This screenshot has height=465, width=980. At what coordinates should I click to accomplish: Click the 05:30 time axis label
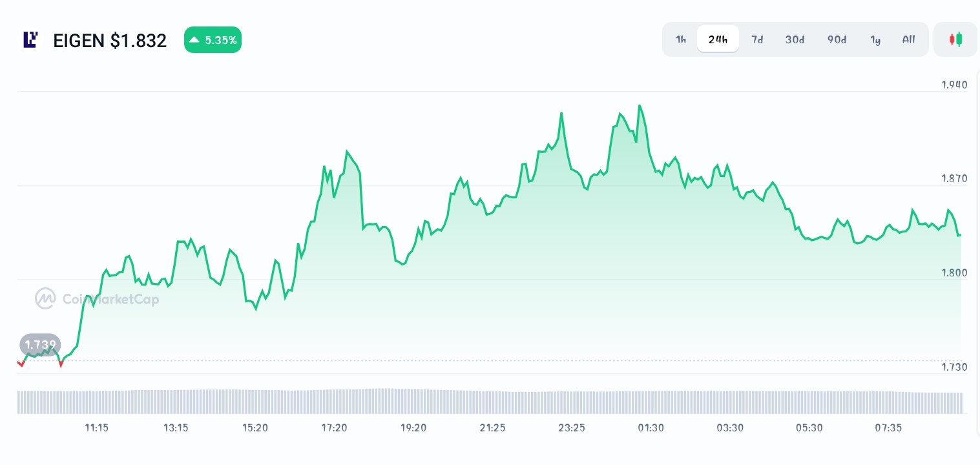click(809, 428)
